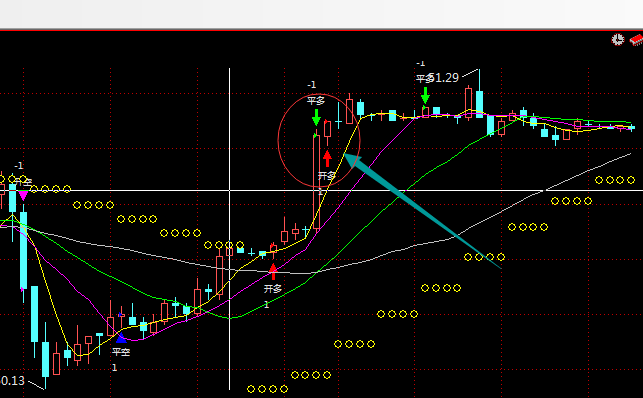The image size is (643, 398).
Task: Select the green 平多 arrow inside the red circle
Action: pos(316,118)
